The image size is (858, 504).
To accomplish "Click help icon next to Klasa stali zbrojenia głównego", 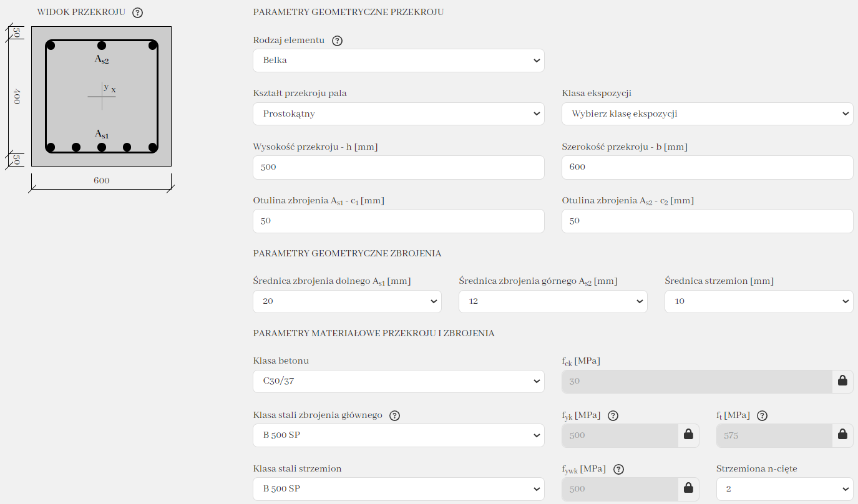I will click(x=394, y=415).
